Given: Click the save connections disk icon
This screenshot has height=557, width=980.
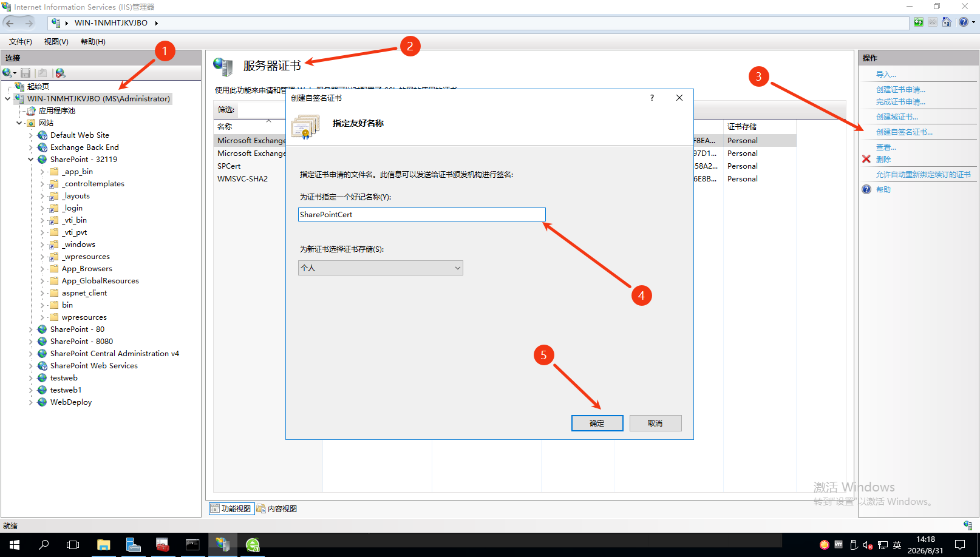Looking at the screenshot, I should (26, 73).
